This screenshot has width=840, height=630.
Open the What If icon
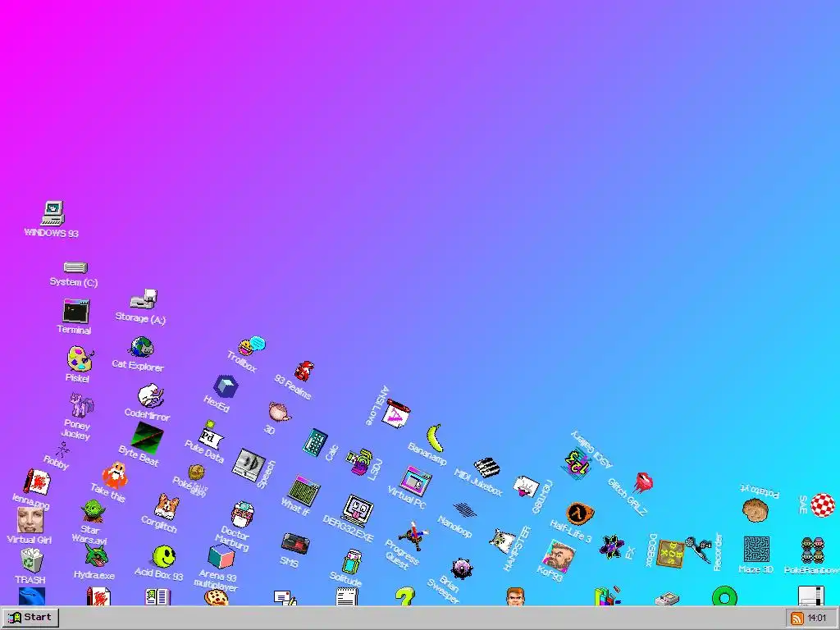[x=304, y=491]
